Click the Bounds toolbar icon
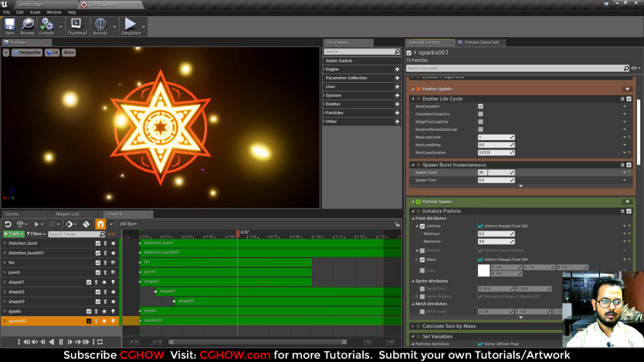The width and height of the screenshot is (644, 362). point(100,25)
